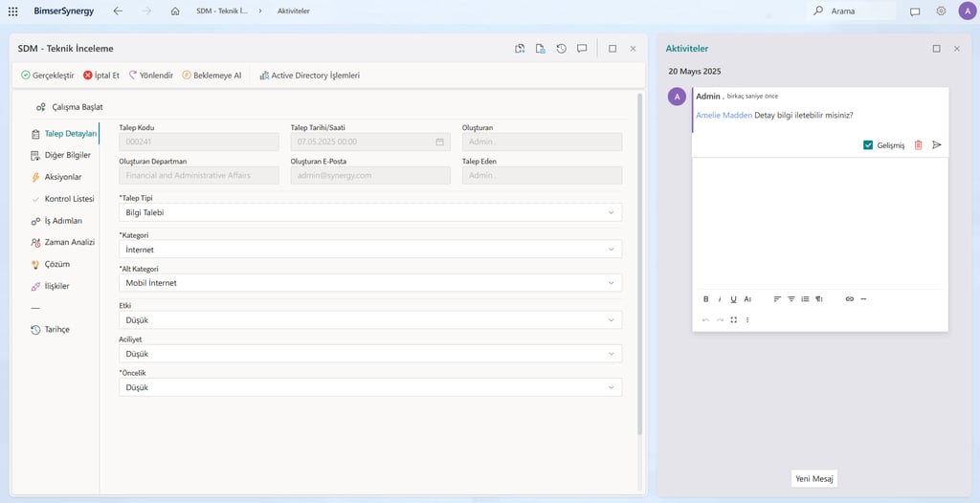The image size is (980, 503).
Task: Open paragraph format tool in editor
Action: tap(819, 299)
